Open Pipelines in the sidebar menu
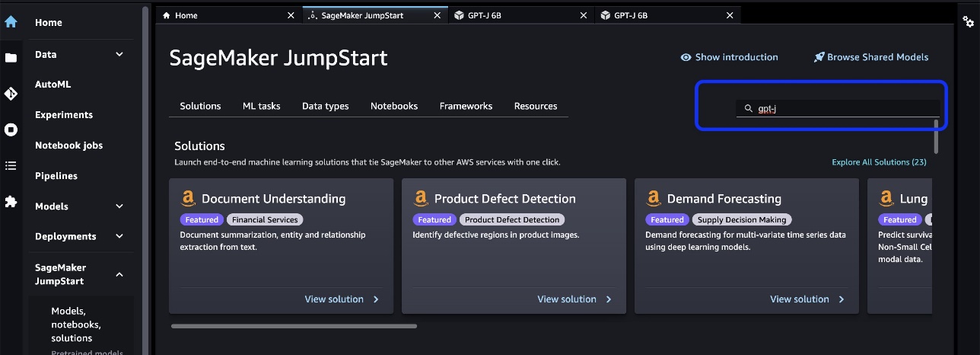Image resolution: width=980 pixels, height=355 pixels. 56,176
